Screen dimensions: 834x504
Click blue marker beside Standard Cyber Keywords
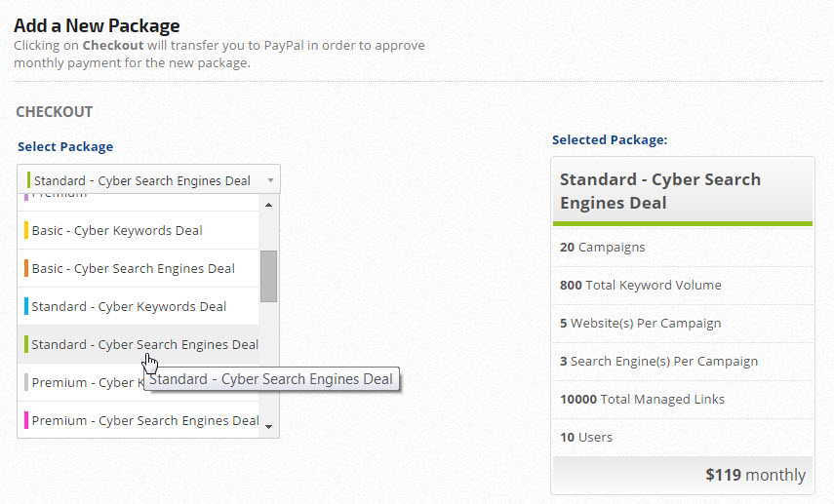pyautogui.click(x=26, y=307)
